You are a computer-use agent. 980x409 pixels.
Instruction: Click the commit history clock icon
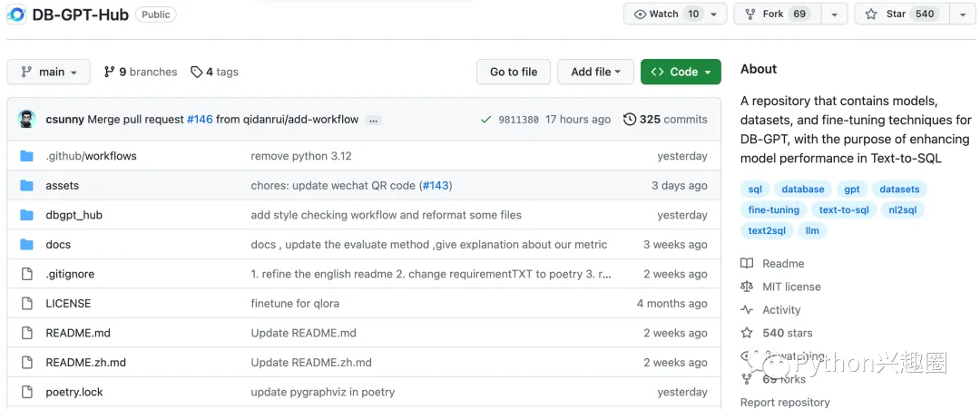630,119
